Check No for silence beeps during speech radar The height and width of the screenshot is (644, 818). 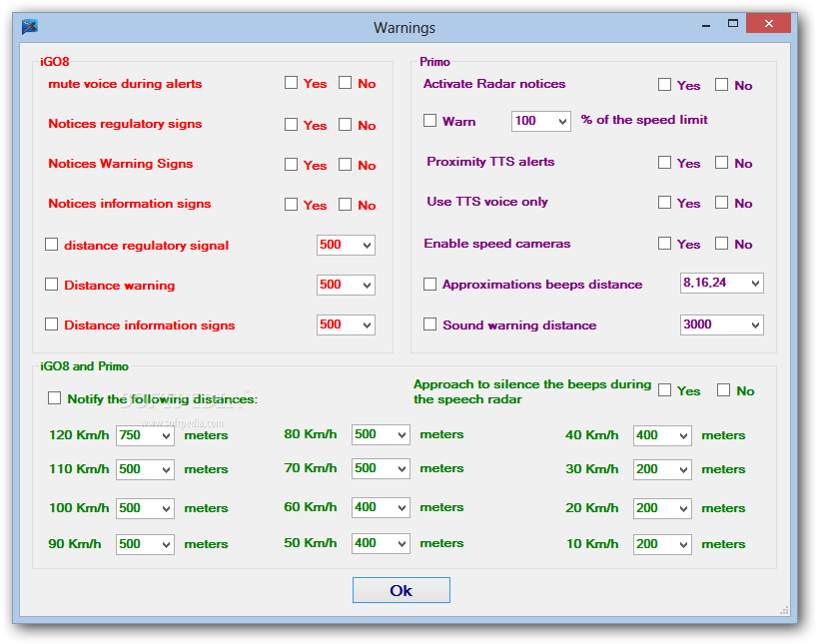click(723, 390)
